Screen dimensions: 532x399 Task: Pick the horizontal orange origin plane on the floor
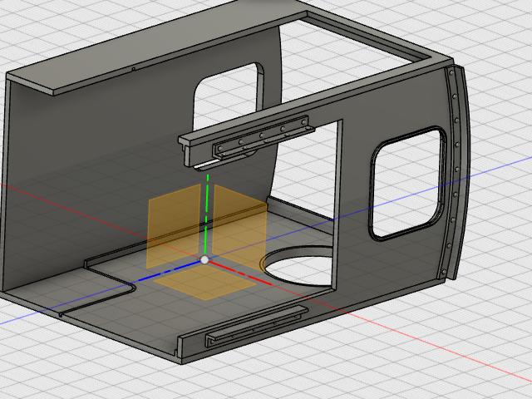tap(205, 282)
